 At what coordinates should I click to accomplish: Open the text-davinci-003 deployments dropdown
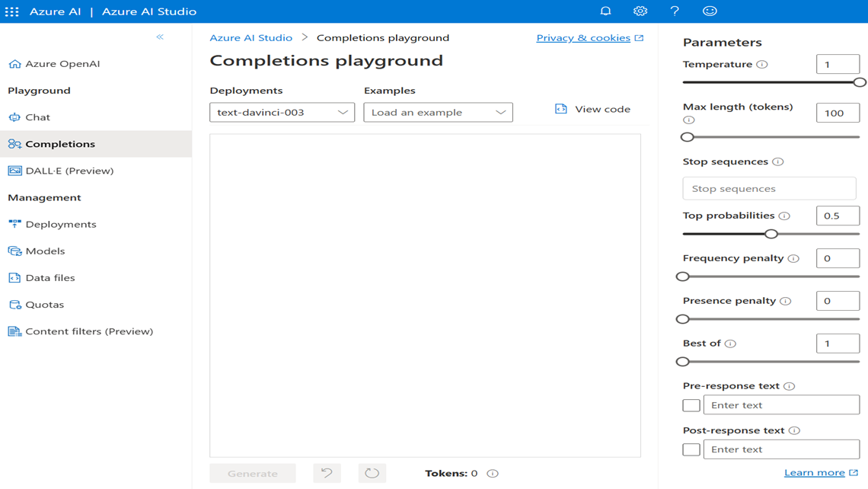tap(282, 113)
